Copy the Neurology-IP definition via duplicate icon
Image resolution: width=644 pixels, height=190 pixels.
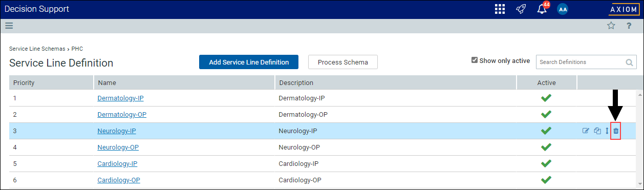pos(597,131)
